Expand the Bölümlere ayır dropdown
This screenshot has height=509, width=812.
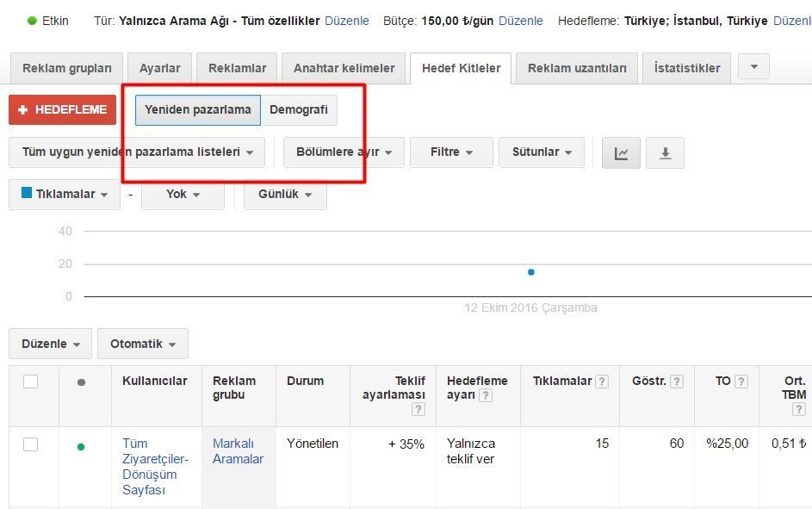[344, 152]
